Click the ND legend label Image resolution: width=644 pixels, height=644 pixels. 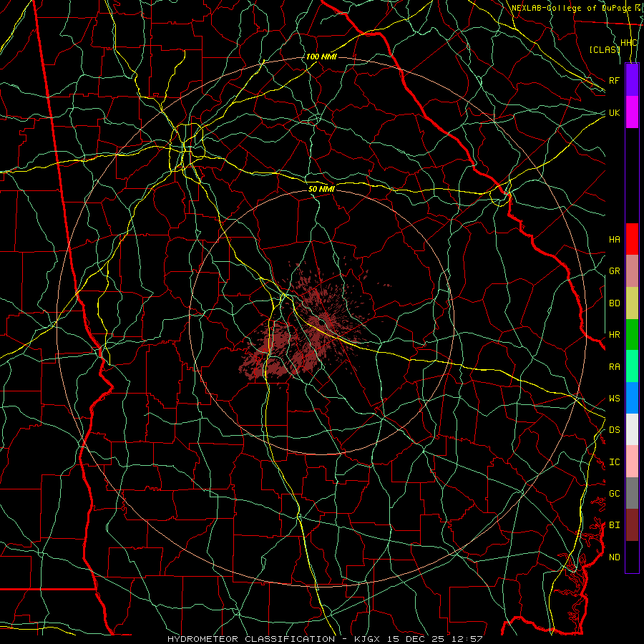point(614,557)
